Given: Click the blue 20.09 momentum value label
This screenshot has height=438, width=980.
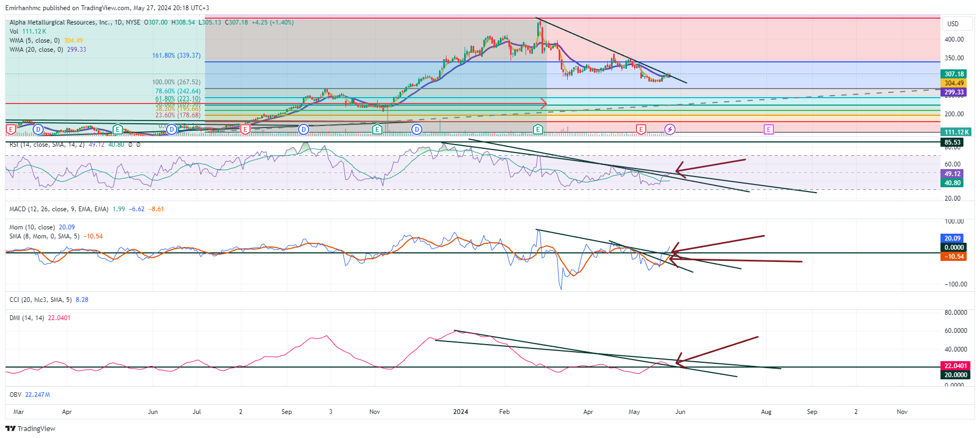Looking at the screenshot, I should click(952, 238).
